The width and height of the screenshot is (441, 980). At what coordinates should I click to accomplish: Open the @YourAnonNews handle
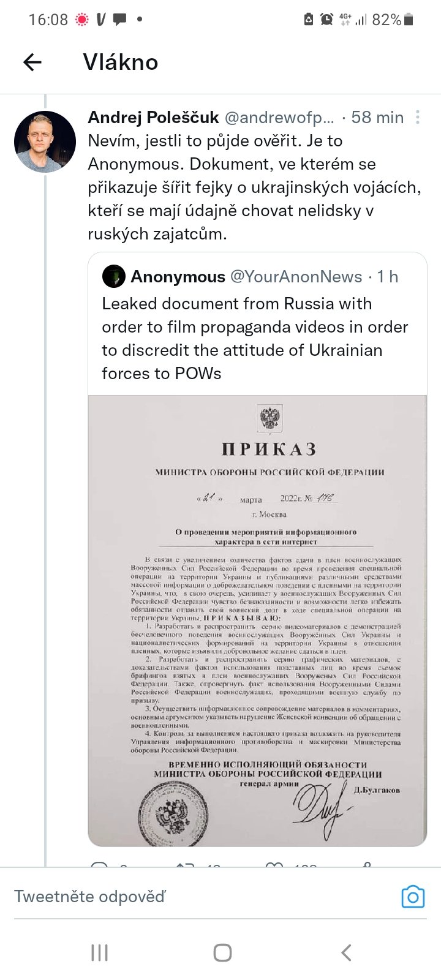pyautogui.click(x=296, y=277)
